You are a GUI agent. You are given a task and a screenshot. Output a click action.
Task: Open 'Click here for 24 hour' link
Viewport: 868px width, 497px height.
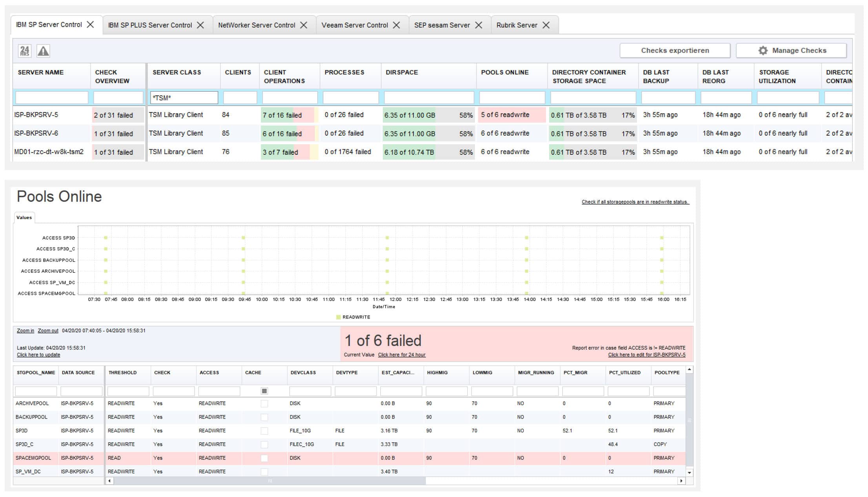[401, 355]
